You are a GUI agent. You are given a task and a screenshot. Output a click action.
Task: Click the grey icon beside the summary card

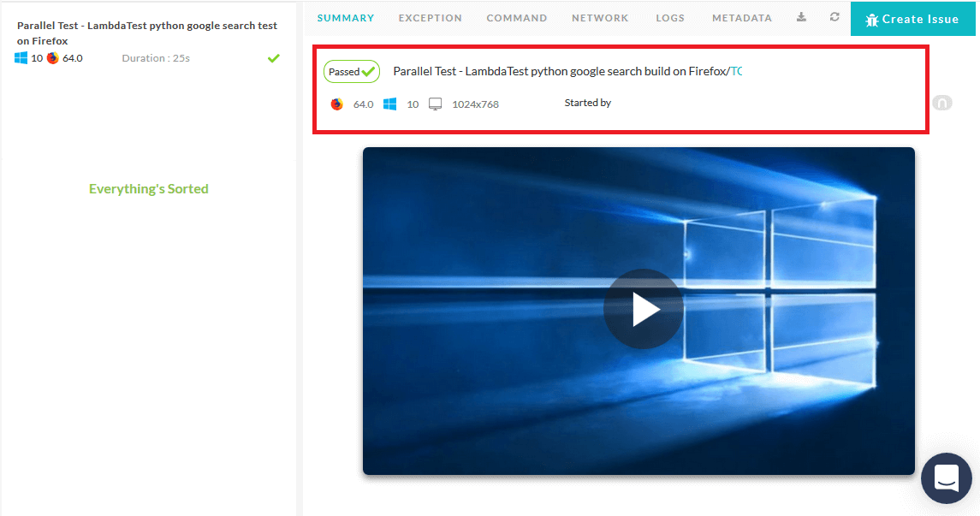pos(941,102)
